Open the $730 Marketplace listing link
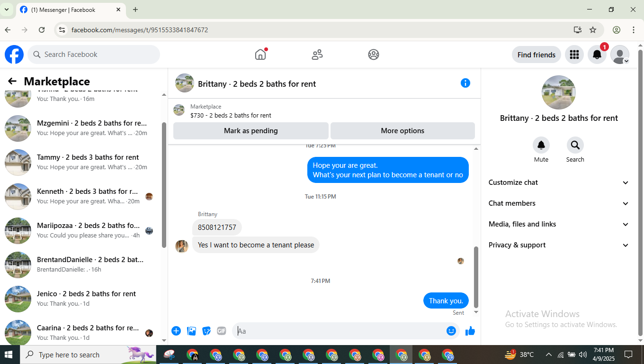 [x=231, y=115]
